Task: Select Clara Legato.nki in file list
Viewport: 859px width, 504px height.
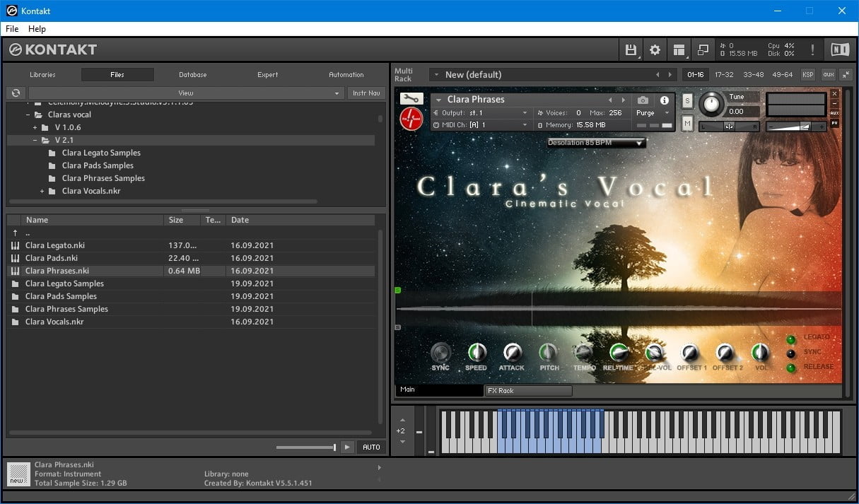Action: pyautogui.click(x=55, y=245)
